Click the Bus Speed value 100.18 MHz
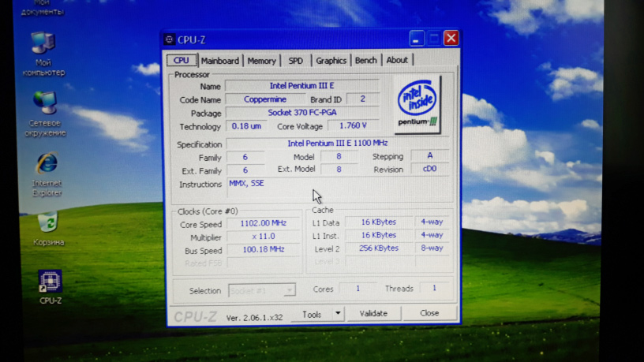The height and width of the screenshot is (362, 644). click(x=264, y=249)
